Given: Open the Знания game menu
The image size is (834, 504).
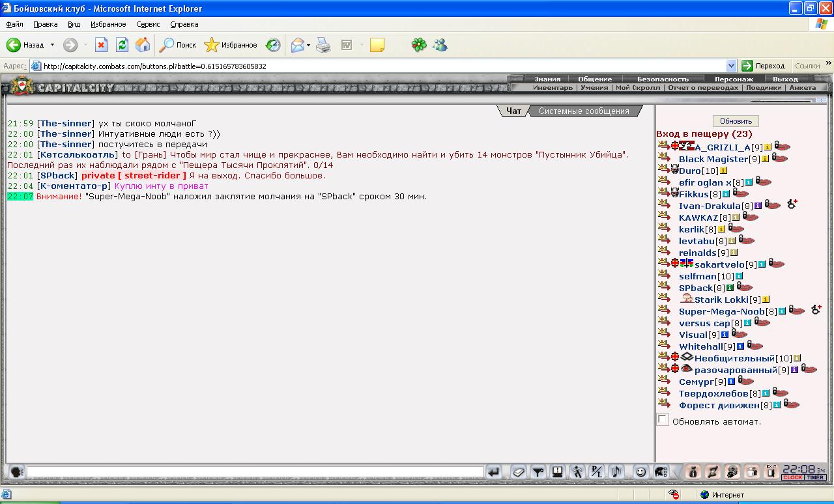Looking at the screenshot, I should click(x=547, y=79).
